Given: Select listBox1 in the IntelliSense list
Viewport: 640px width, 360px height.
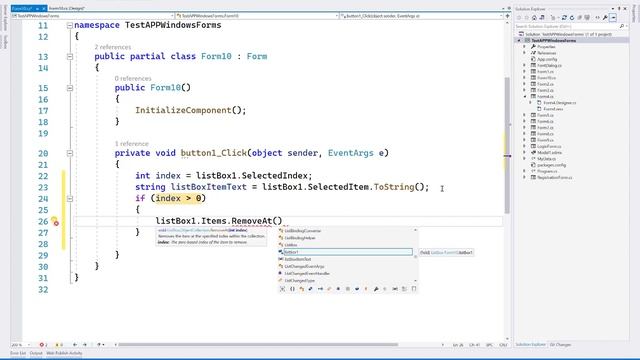Looking at the screenshot, I should [347, 252].
